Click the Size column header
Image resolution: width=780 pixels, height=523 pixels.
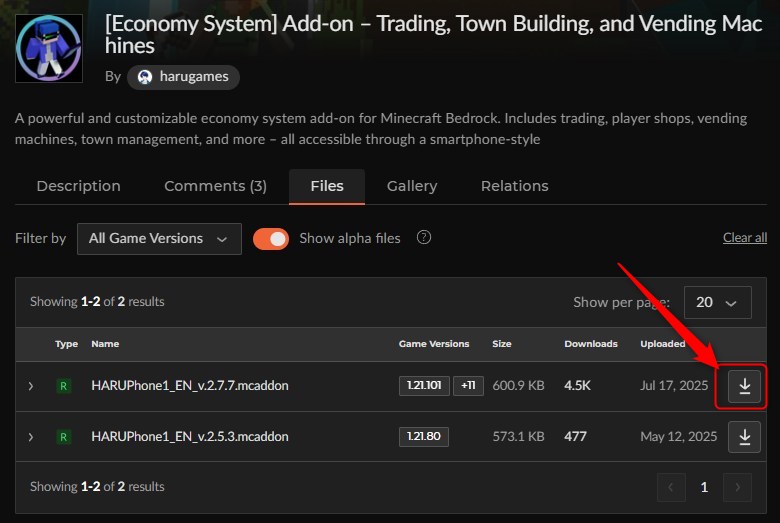click(501, 344)
